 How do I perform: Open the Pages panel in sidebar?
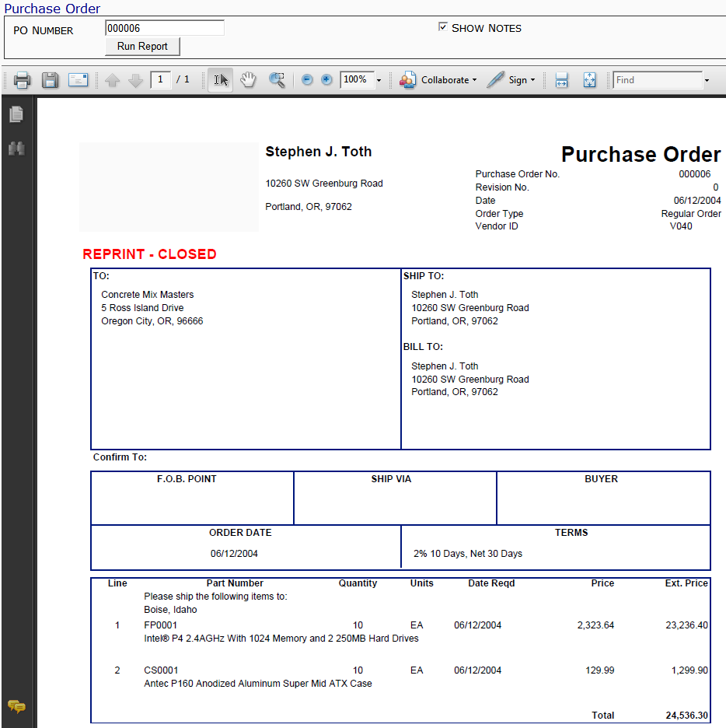click(x=16, y=114)
